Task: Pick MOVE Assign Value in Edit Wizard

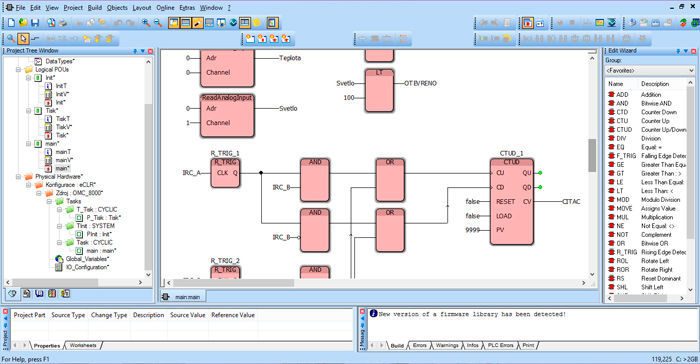Action: [647, 208]
